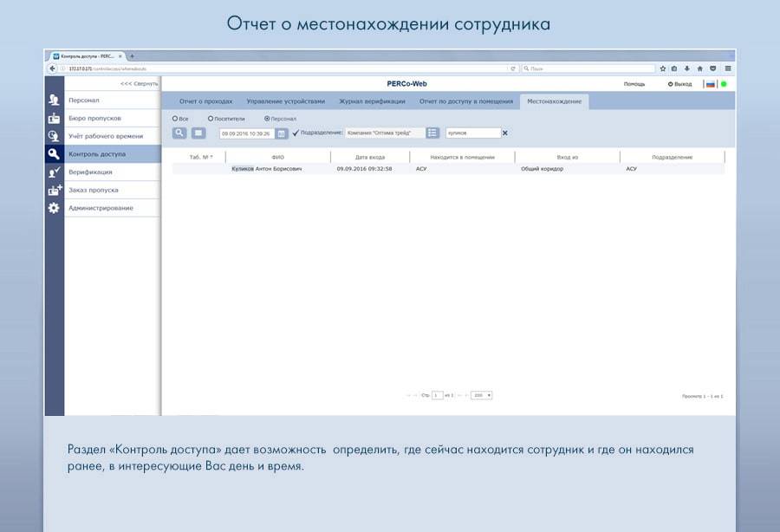The image size is (780, 532).
Task: Select the 'Посетители' radio button
Action: (x=211, y=118)
